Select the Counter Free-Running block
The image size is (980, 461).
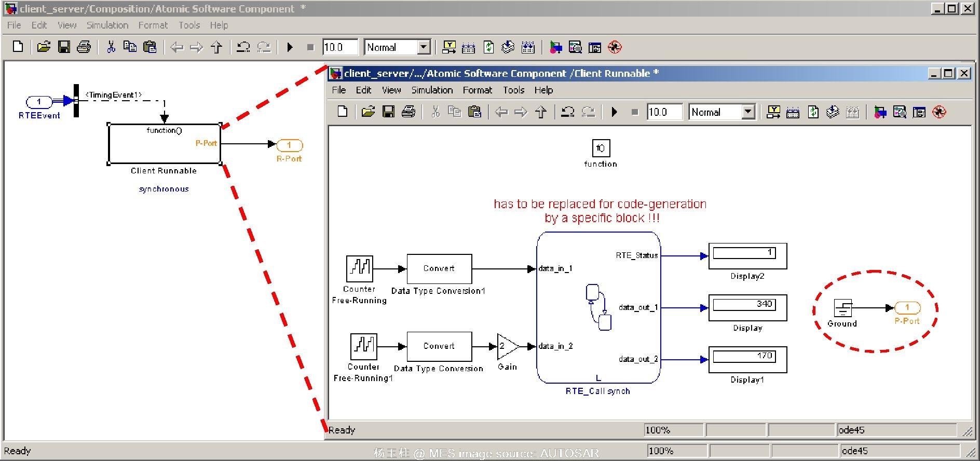[359, 269]
